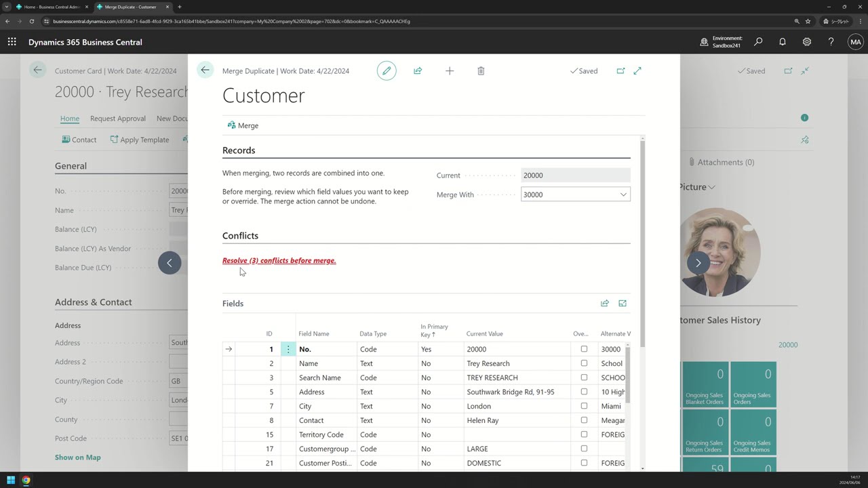Open the help question mark
Image resolution: width=868 pixels, height=488 pixels.
pyautogui.click(x=831, y=42)
